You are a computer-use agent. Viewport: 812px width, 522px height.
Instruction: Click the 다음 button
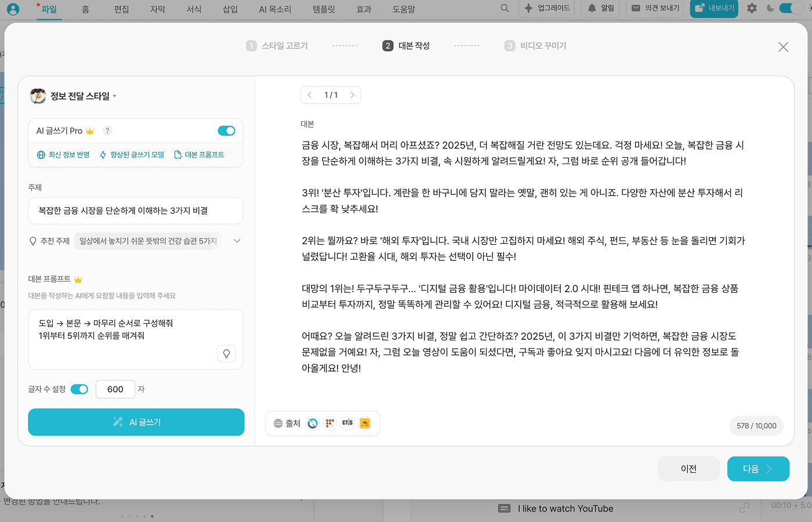757,469
